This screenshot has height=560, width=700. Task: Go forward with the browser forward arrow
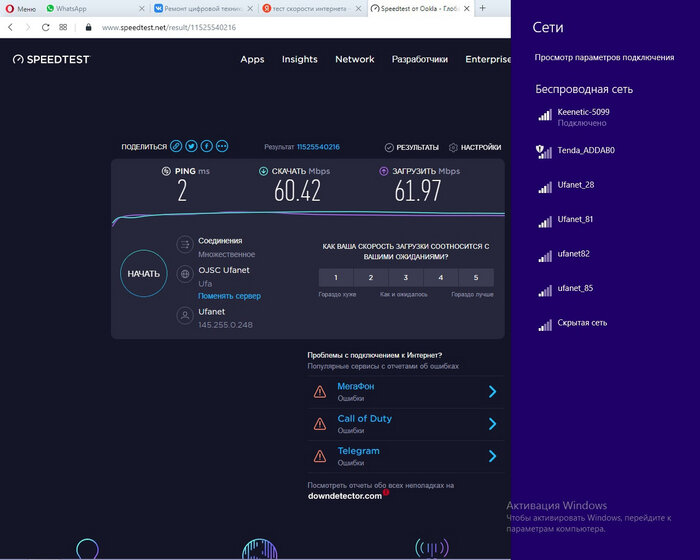28,27
